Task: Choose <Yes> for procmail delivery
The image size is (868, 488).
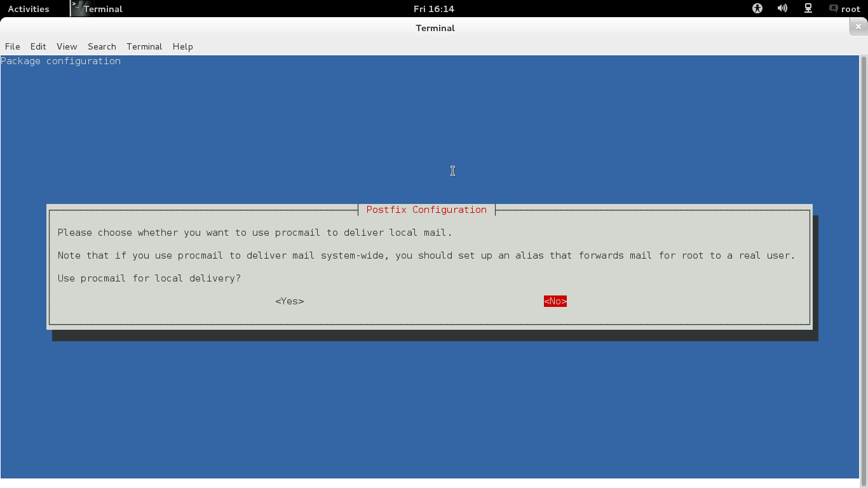Action: pos(290,301)
